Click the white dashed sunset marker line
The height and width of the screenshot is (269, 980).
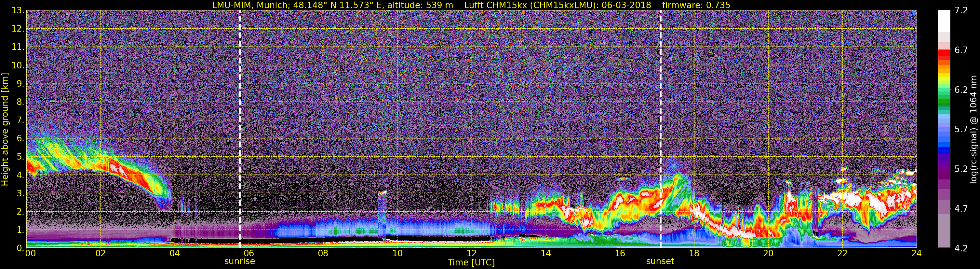[660, 129]
